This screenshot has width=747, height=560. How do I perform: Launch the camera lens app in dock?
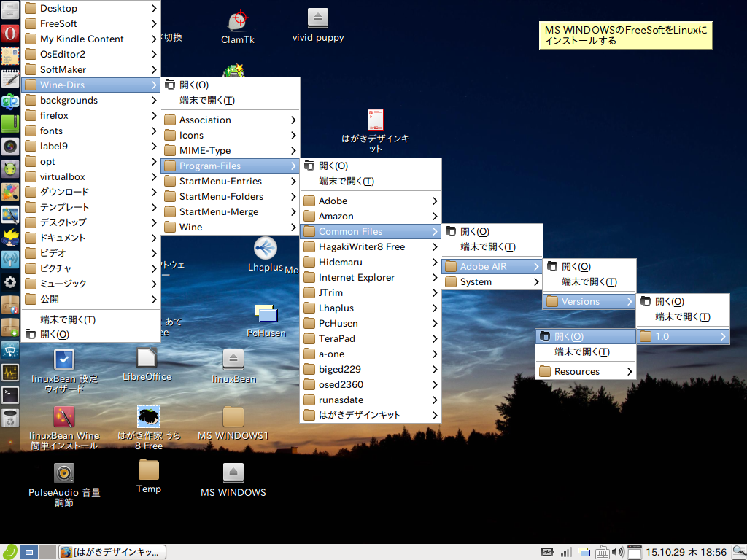10,146
